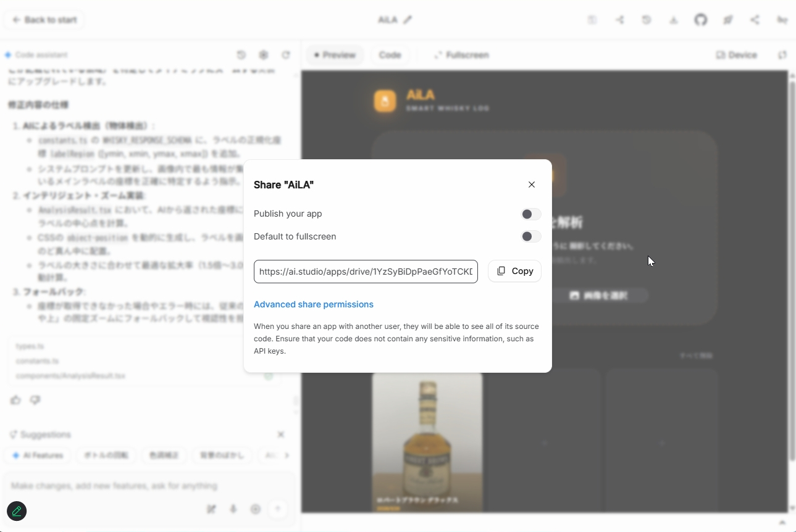Select the Preview tab

point(335,55)
